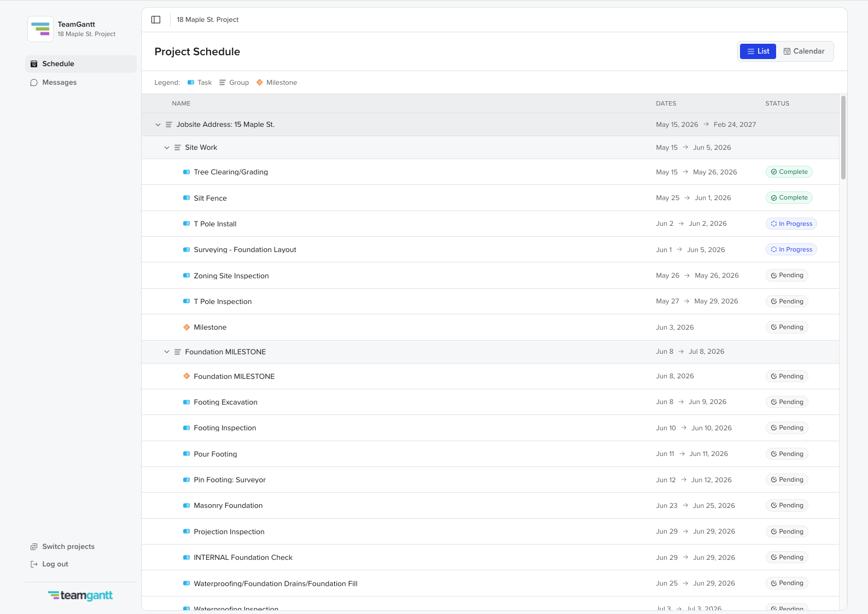Open the Messages sidebar item
The height and width of the screenshot is (614, 868).
tap(81, 83)
